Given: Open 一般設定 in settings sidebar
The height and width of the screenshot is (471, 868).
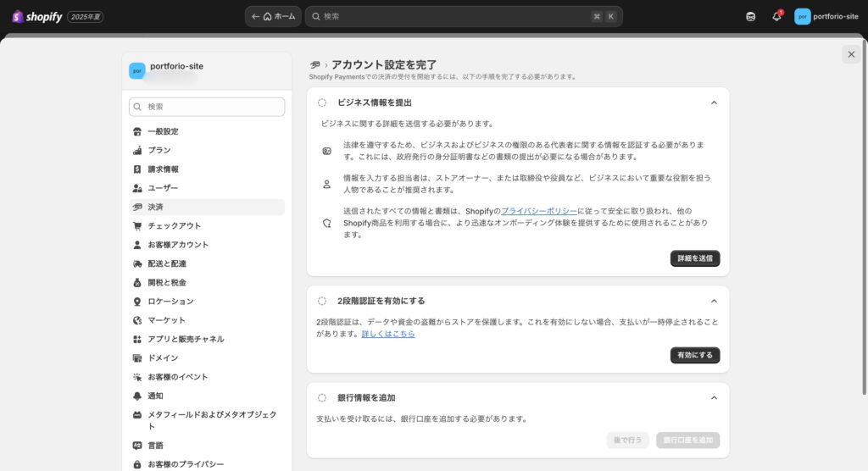Looking at the screenshot, I should [163, 131].
